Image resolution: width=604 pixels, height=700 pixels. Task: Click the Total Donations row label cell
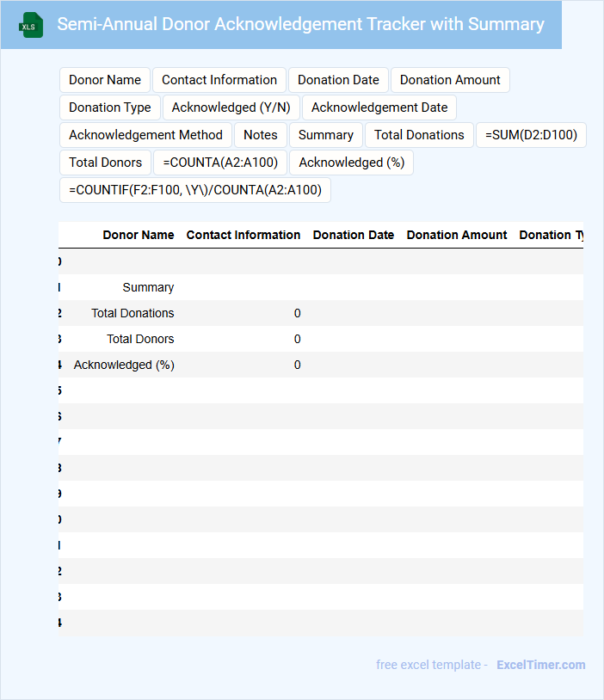[x=133, y=313]
